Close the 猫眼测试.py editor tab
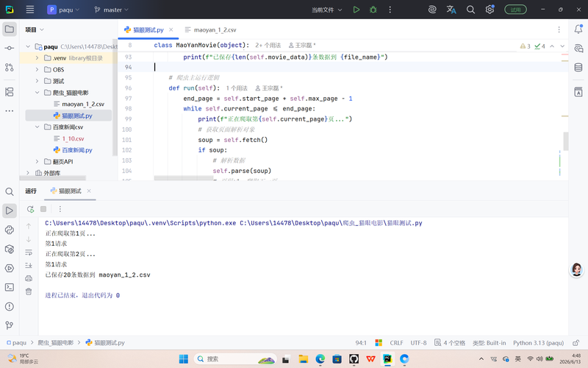Screen dimensions: 588x368 171,29
